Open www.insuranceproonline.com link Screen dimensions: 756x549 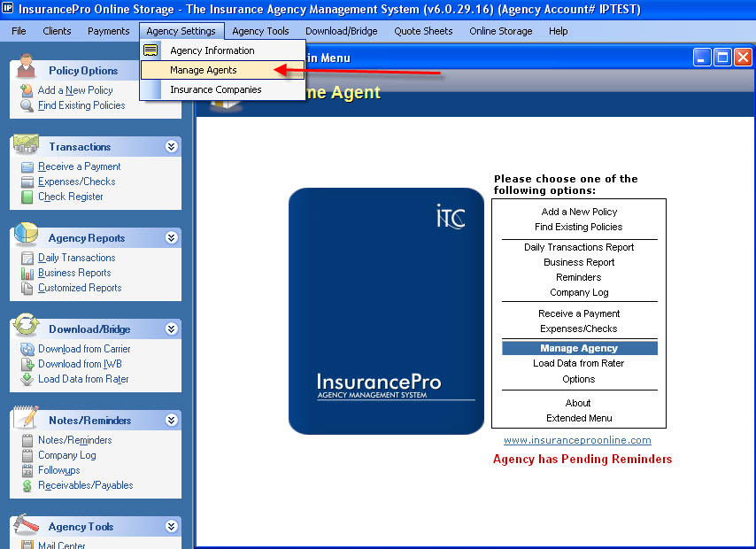[x=577, y=440]
